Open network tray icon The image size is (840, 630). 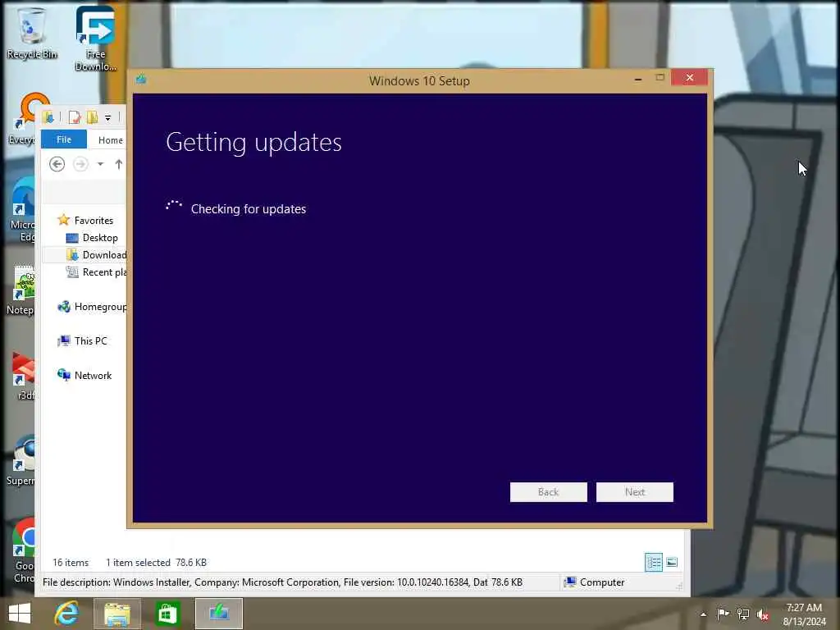[x=743, y=614]
